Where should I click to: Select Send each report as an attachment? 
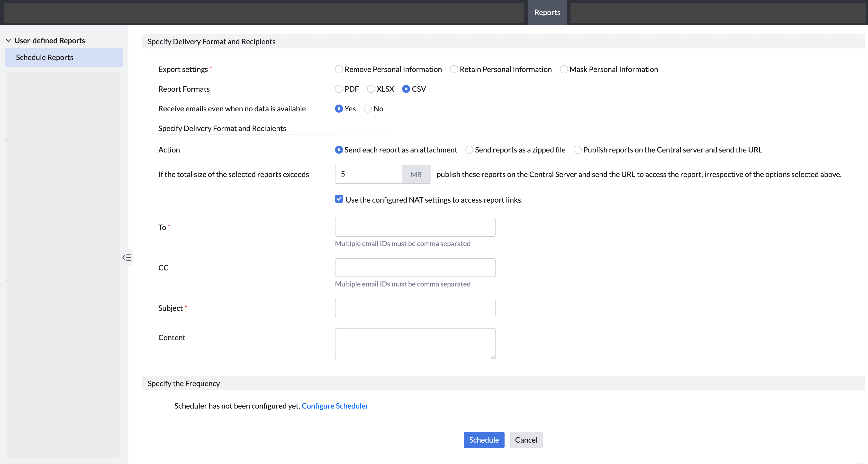pyautogui.click(x=339, y=150)
